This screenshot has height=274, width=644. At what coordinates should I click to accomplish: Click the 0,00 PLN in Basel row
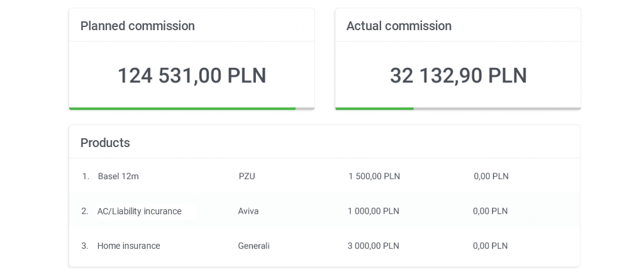491,177
